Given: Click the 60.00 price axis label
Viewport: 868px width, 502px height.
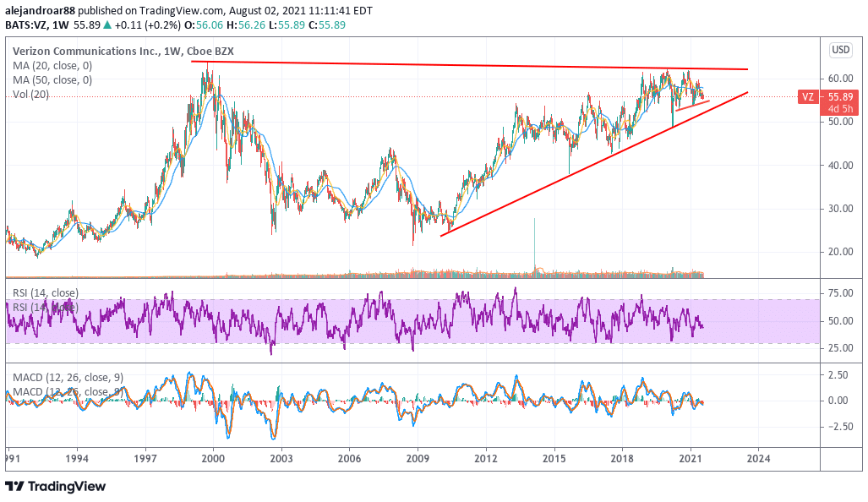Looking at the screenshot, I should click(x=840, y=79).
